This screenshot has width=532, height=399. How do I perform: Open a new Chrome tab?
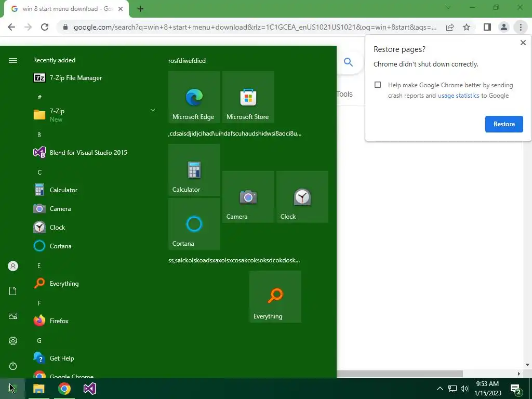[140, 9]
